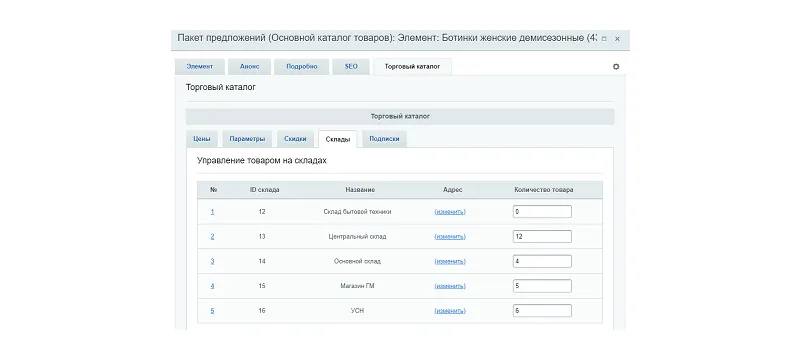Screen dimensions: 800x360
Task: Focus quantity field for Основной склад
Action: click(x=542, y=261)
